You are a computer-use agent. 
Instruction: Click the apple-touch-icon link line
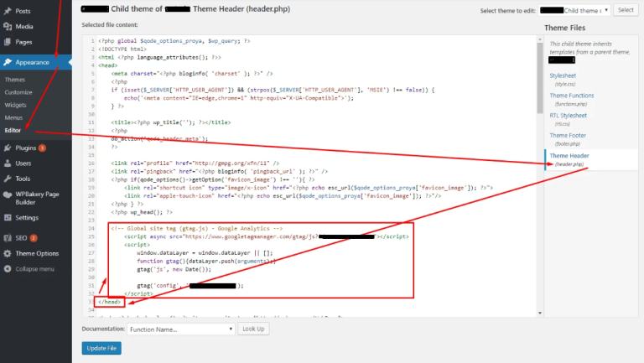(283, 196)
